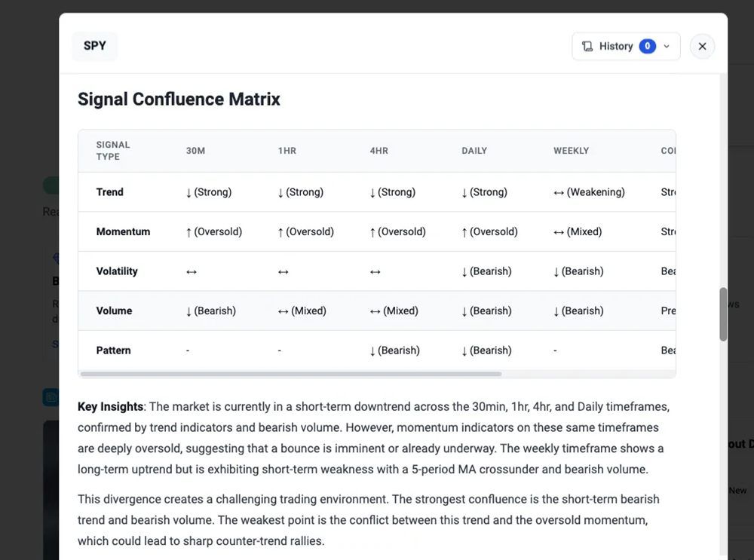Click the up arrow in Momentum 1HR cell
The width and height of the screenshot is (754, 560).
[x=281, y=232]
